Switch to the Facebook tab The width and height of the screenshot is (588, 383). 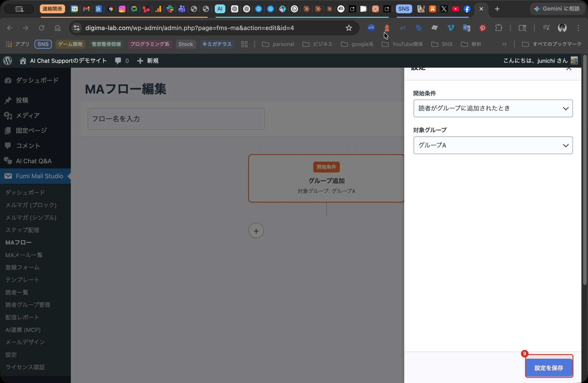pos(467,9)
